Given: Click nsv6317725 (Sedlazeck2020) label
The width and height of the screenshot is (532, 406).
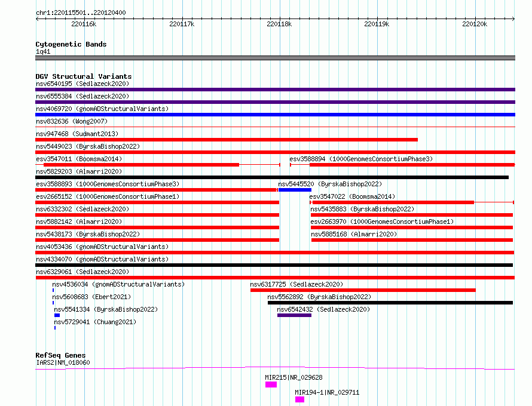Looking at the screenshot, I should (x=296, y=284).
